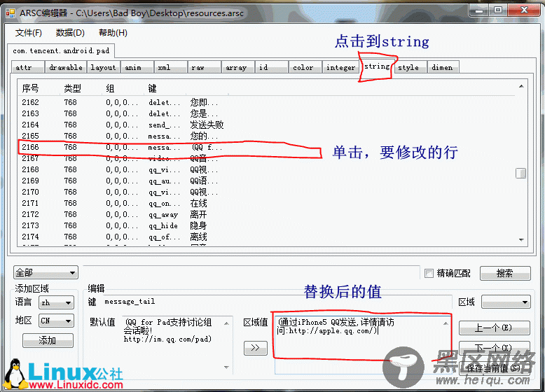This screenshot has height=392, width=545.
Task: Switch to the id tab
Action: click(x=271, y=67)
